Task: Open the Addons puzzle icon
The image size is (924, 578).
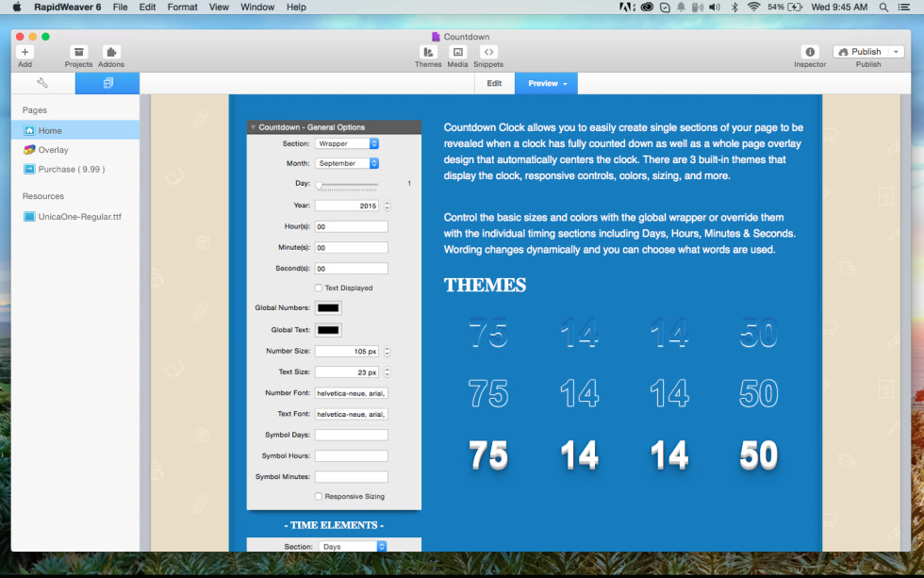Action: (111, 52)
